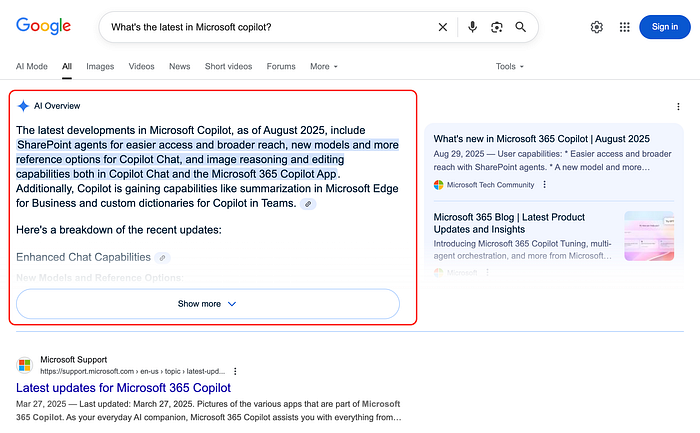Open Microsoft 365 Blog Latest Product Updates link
This screenshot has width=700, height=433.
pyautogui.click(x=509, y=223)
